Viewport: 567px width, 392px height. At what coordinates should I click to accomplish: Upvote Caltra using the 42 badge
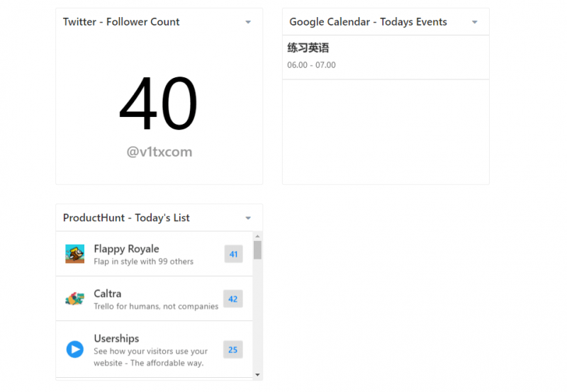click(233, 298)
